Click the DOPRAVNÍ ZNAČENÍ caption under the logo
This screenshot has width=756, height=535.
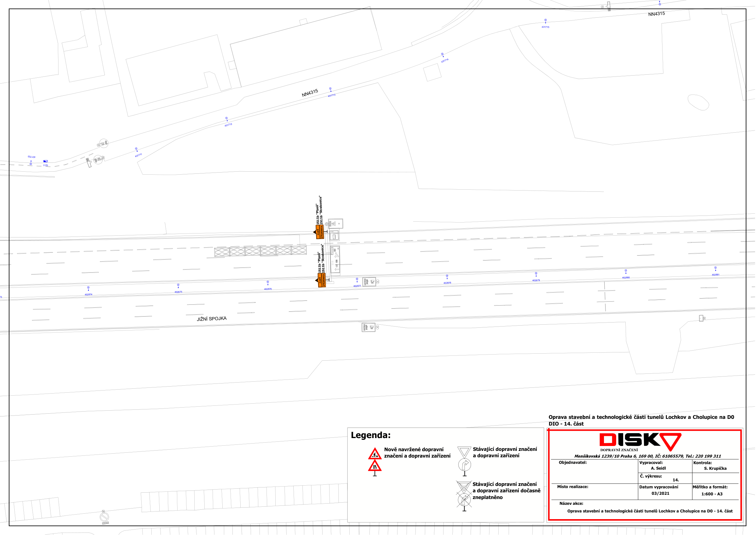(619, 450)
